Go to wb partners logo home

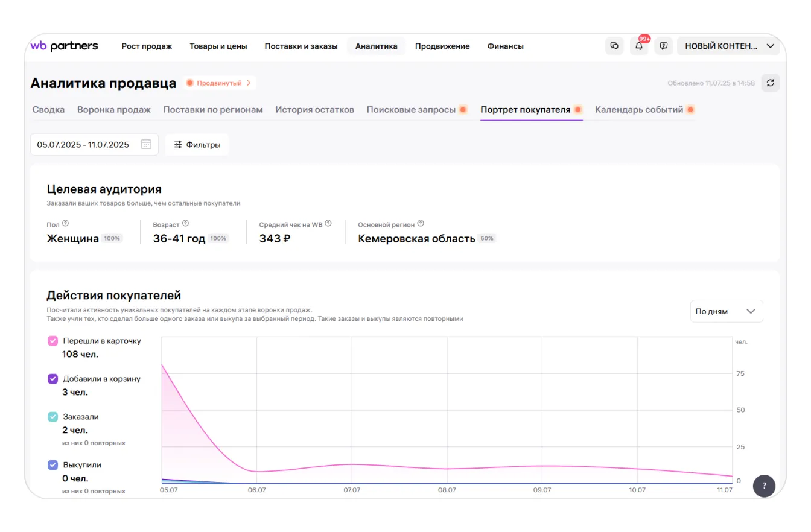[x=64, y=46]
